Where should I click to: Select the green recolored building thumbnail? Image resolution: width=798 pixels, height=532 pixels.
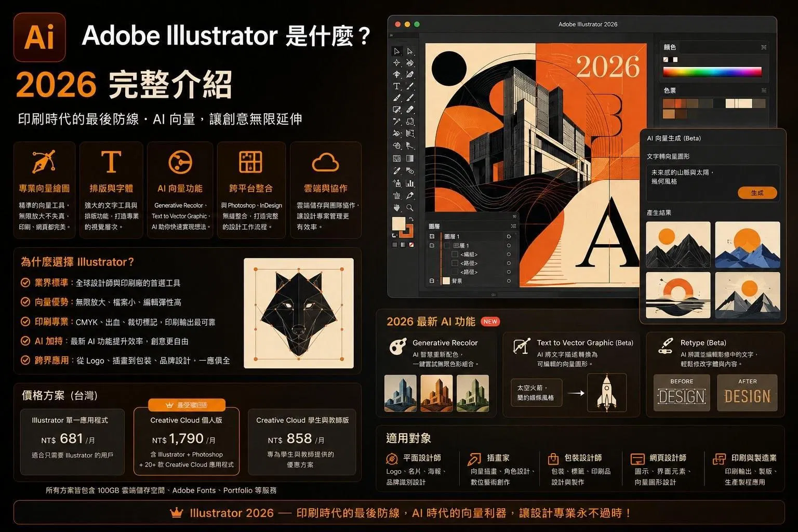pos(473,393)
